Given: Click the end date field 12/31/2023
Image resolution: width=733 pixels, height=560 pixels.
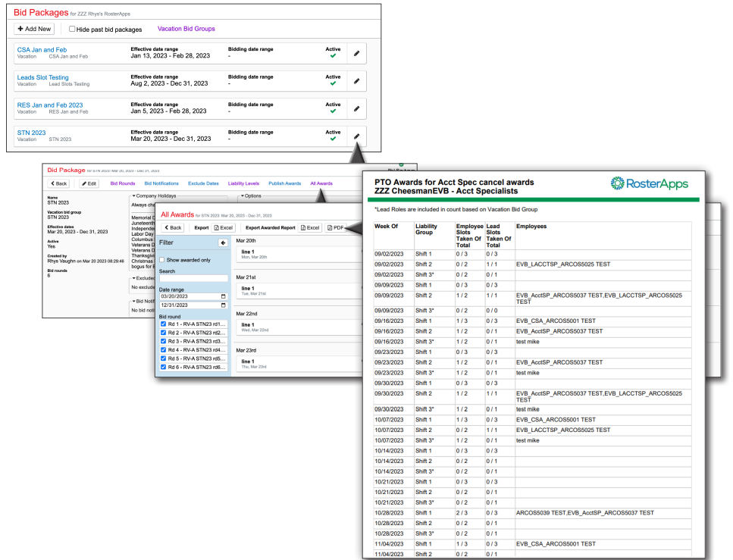Looking at the screenshot, I should 193,305.
